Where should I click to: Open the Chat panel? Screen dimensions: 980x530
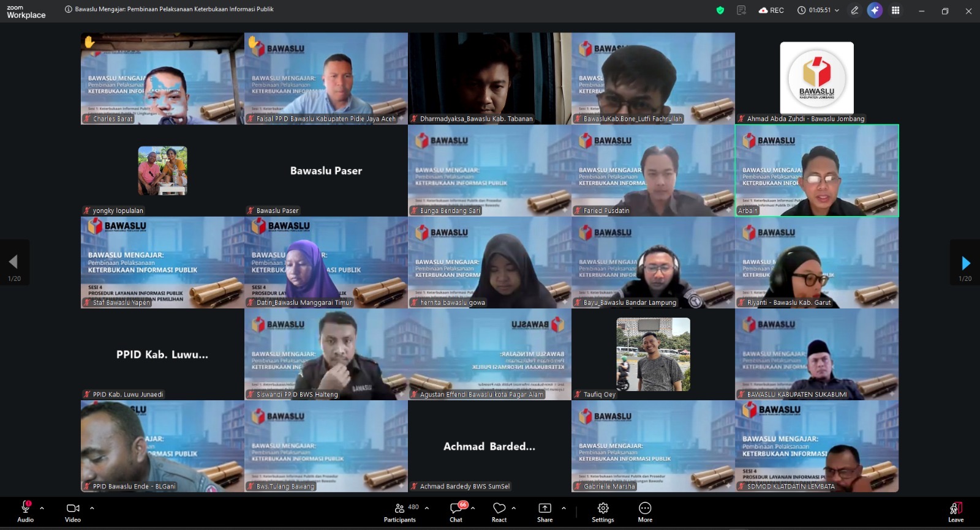456,512
